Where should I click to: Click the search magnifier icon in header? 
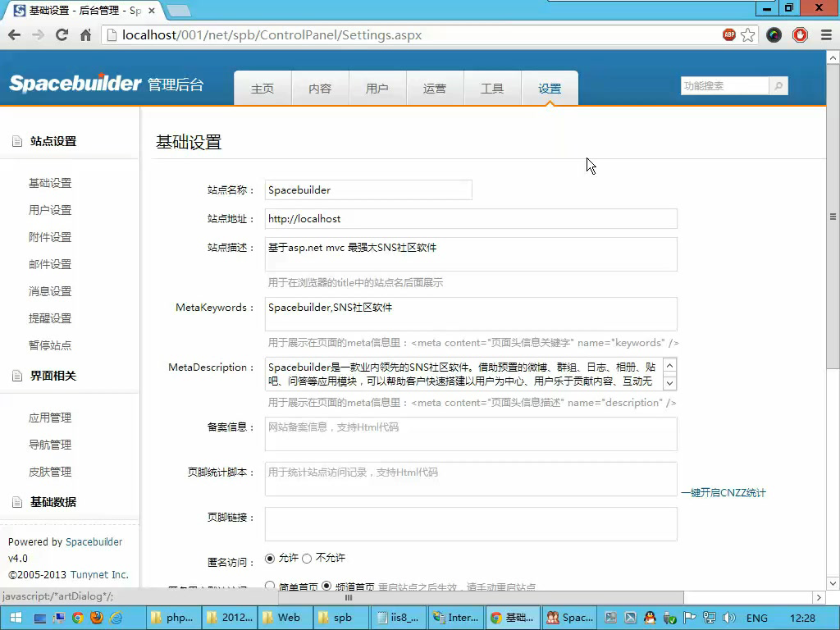tap(778, 86)
